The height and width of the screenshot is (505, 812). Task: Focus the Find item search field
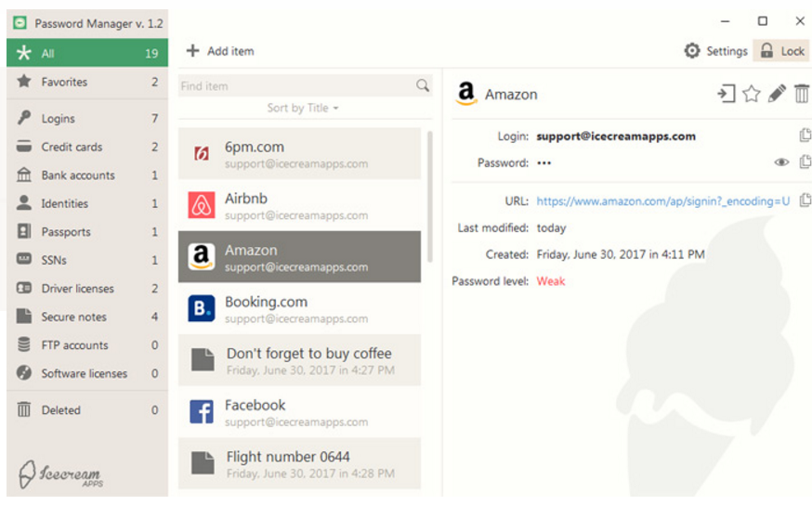(x=305, y=86)
